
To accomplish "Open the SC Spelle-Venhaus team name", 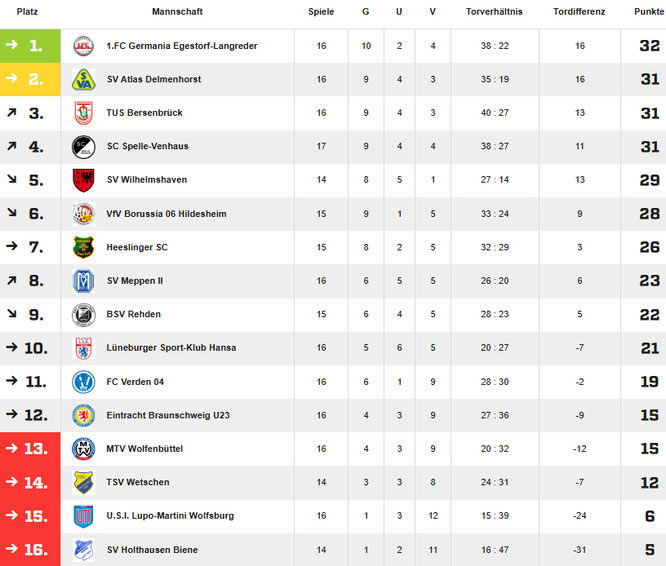I will point(147,147).
